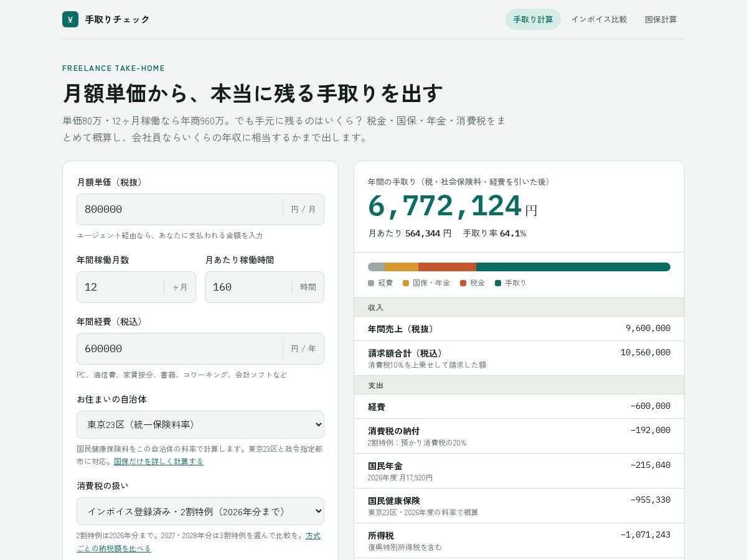The width and height of the screenshot is (747, 560).
Task: Select the 年間売上 value 9,600,000
Action: click(x=648, y=328)
